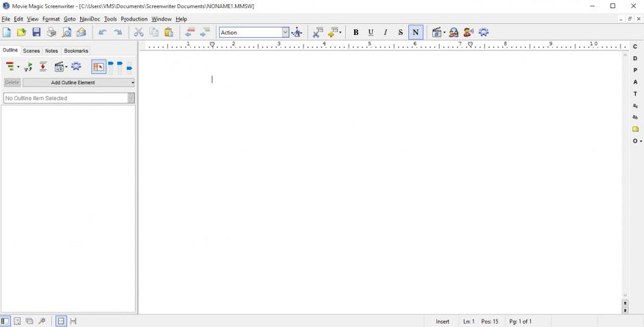Click the third blue outline level slider
Screen dimensions: 644x327
click(129, 67)
